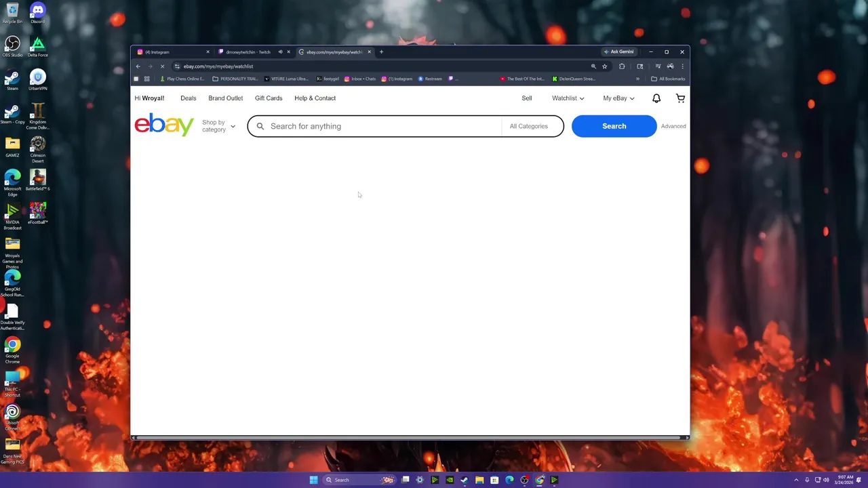
Task: Launch UrbanVPN desktop icon
Action: pos(37,79)
